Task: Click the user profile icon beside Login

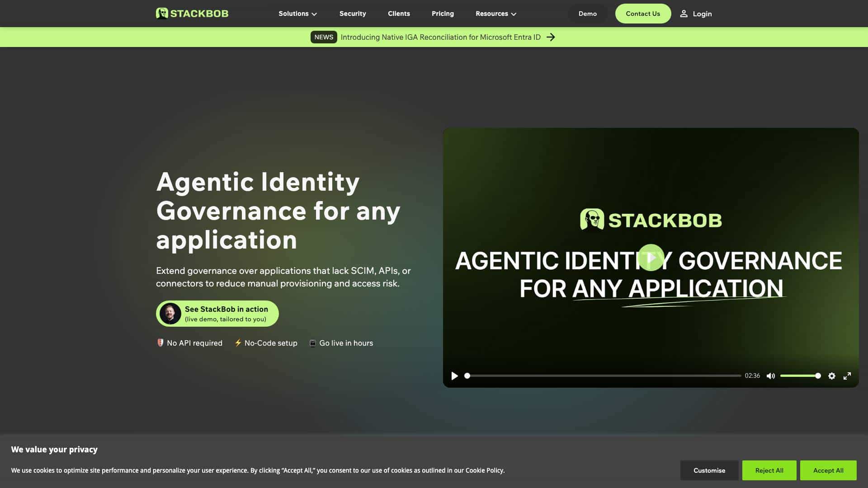Action: (684, 14)
